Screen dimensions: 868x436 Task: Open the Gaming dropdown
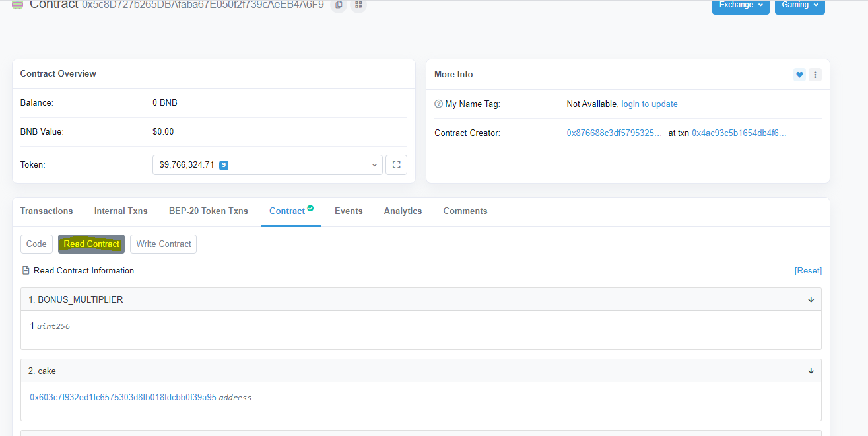(x=799, y=5)
